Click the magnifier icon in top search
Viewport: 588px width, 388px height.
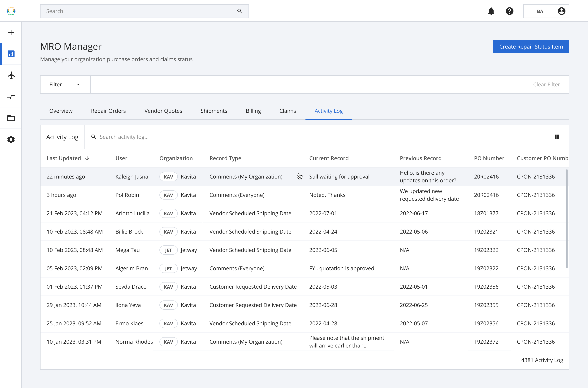(x=239, y=11)
